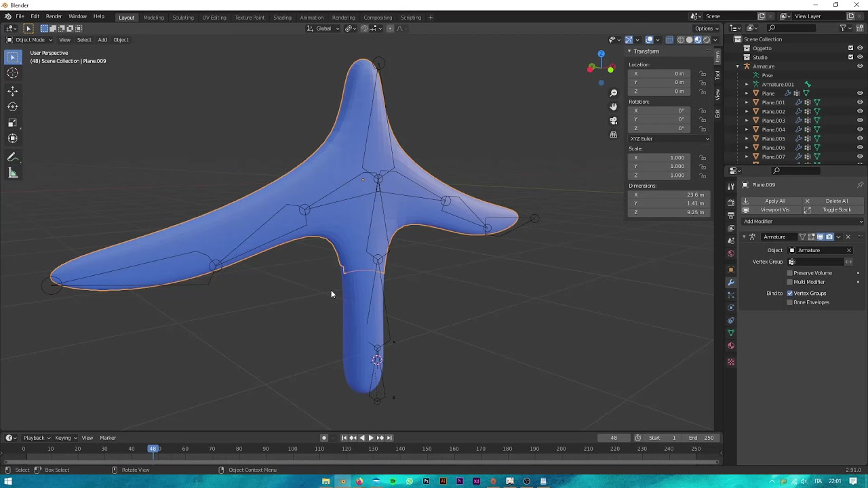Open the Playback dropdown in timeline

37,438
